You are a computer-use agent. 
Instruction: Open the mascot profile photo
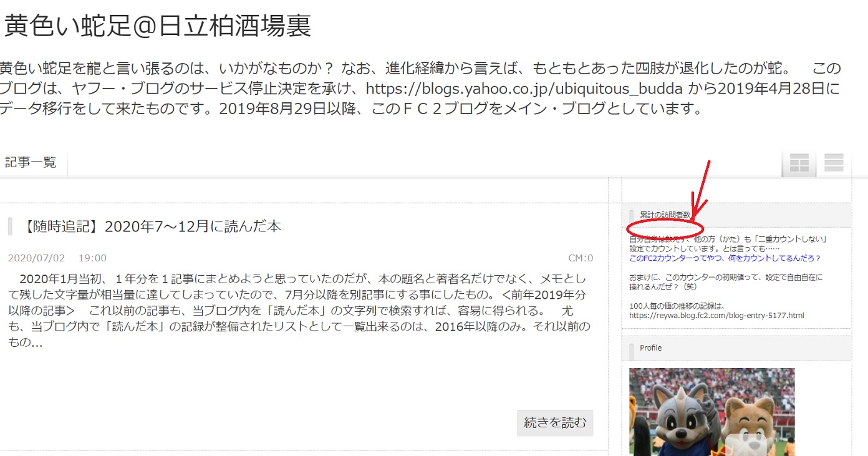click(711, 412)
